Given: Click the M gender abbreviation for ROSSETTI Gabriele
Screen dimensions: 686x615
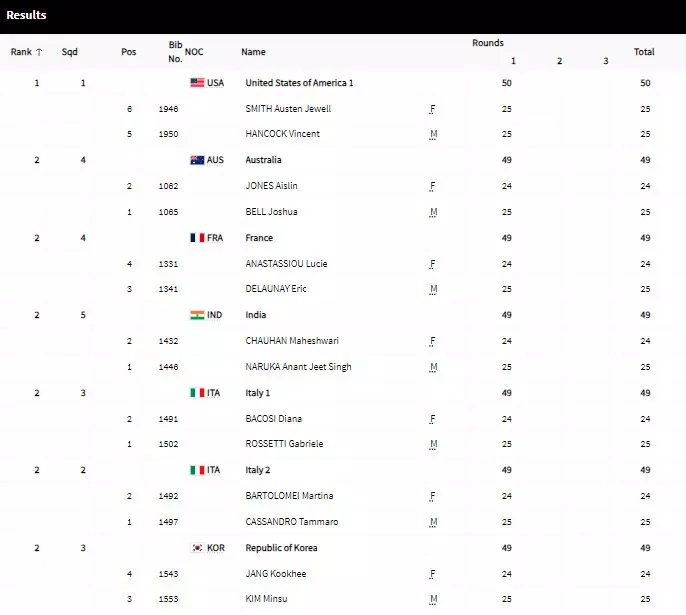Looking at the screenshot, I should pos(433,444).
